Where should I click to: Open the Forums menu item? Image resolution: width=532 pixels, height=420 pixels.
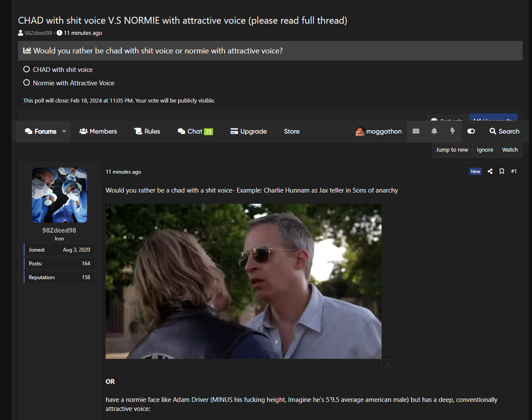pyautogui.click(x=41, y=131)
